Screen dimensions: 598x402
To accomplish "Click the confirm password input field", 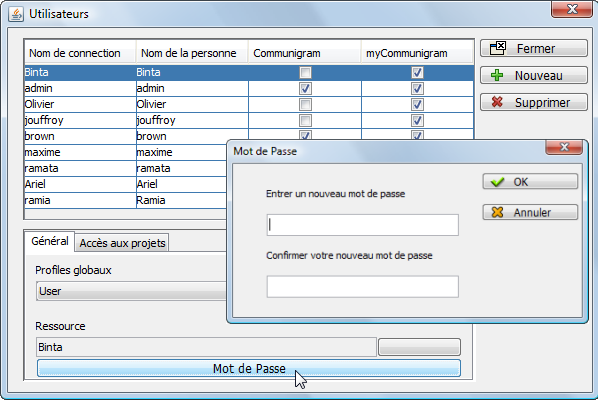I will click(362, 286).
